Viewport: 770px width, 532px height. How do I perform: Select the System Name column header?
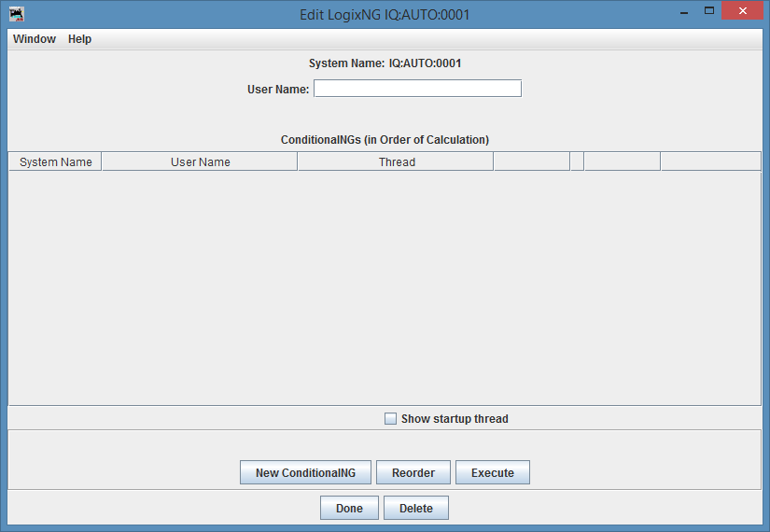(x=55, y=161)
